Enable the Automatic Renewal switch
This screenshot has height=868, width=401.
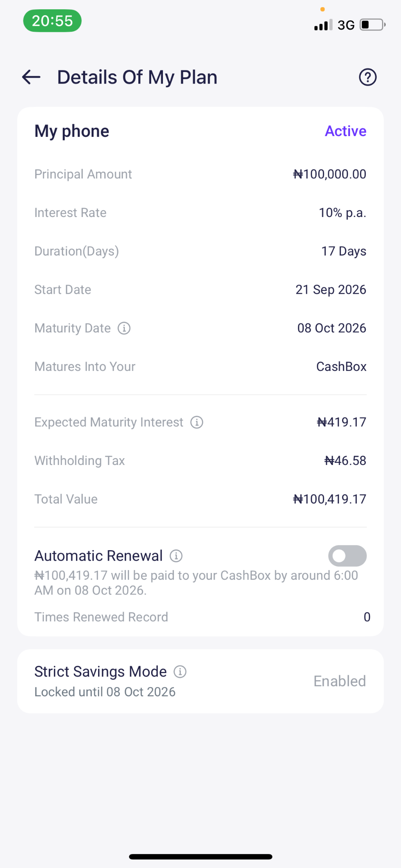point(348,556)
